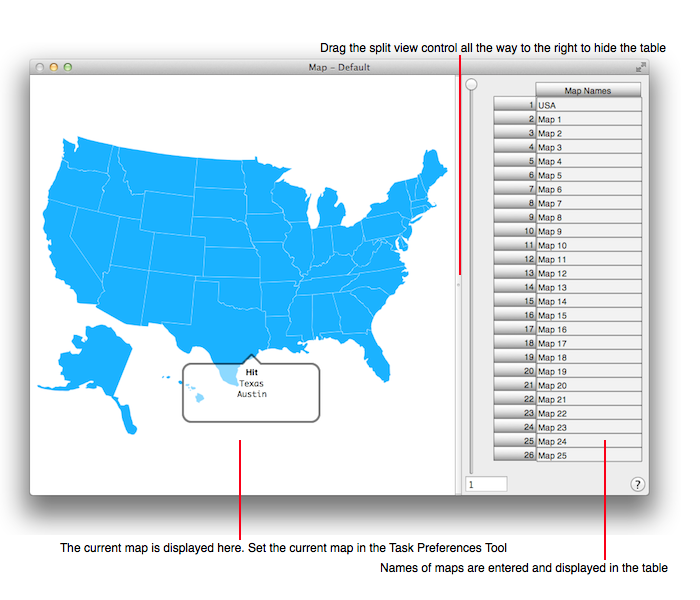Click the map number input field showing 1
The width and height of the screenshot is (700, 600).
pyautogui.click(x=486, y=484)
